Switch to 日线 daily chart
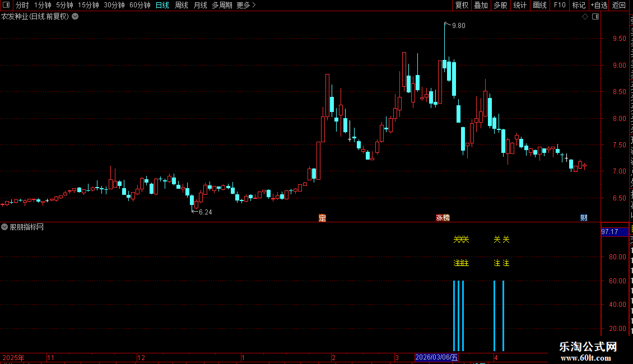The height and width of the screenshot is (364, 633). coord(162,5)
